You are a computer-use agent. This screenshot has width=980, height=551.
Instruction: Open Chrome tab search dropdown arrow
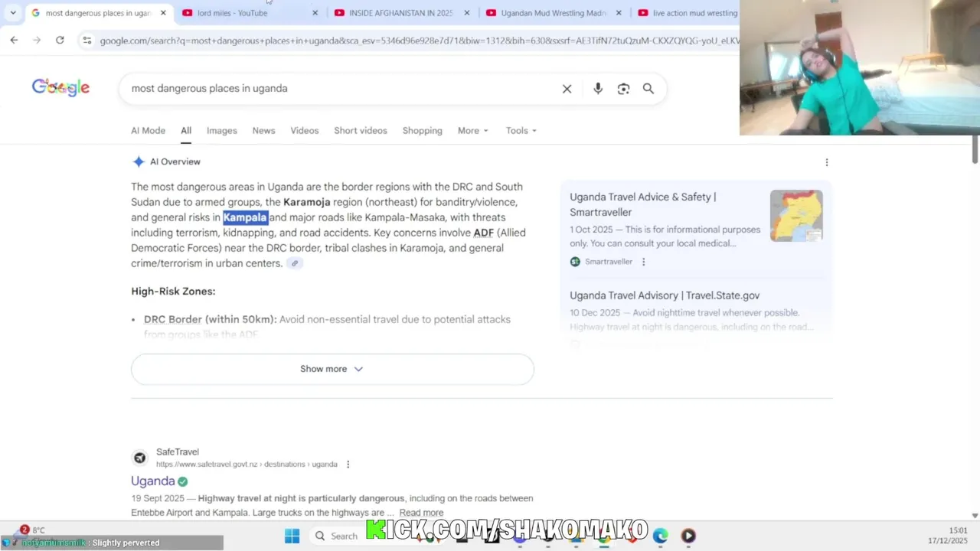[13, 13]
